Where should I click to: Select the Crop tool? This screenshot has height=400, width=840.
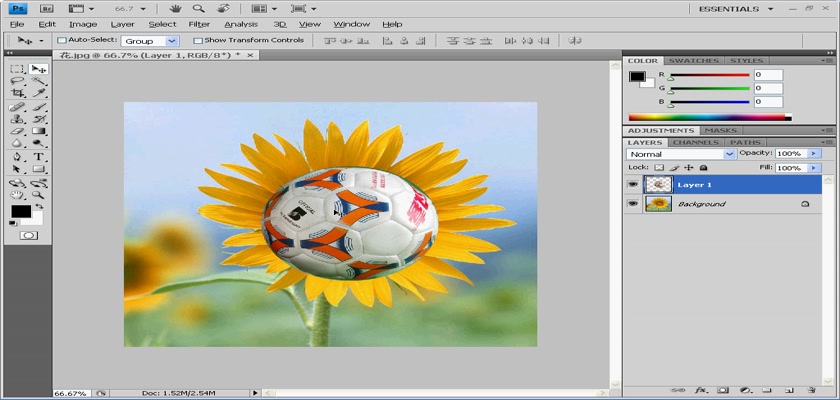[18, 93]
